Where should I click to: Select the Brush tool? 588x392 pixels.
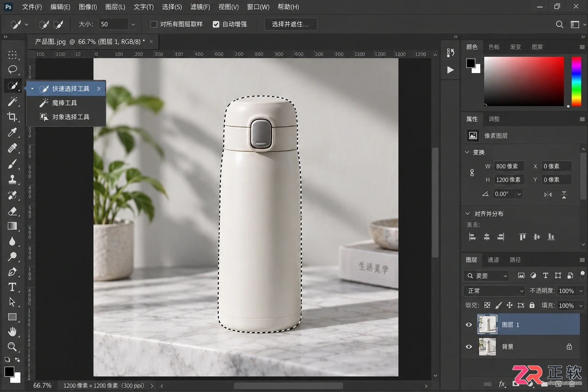tap(13, 164)
